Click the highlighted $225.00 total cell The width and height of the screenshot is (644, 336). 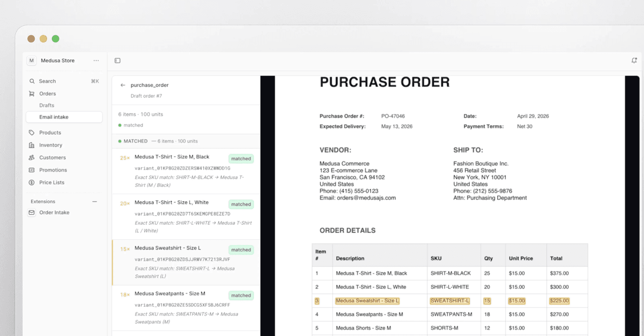559,301
